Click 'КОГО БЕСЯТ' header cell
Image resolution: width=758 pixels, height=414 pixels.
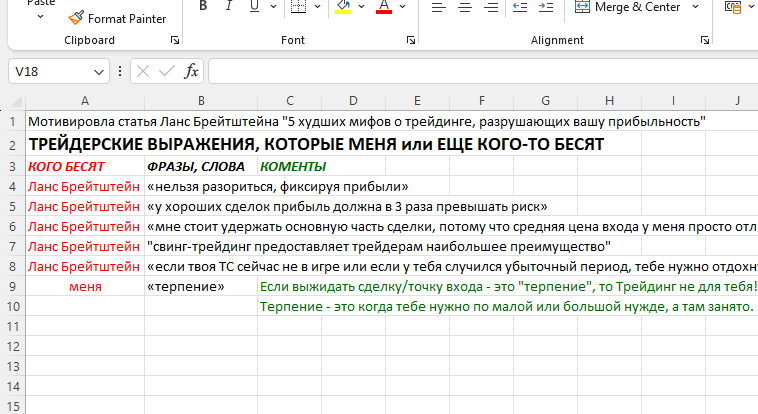pyautogui.click(x=85, y=166)
